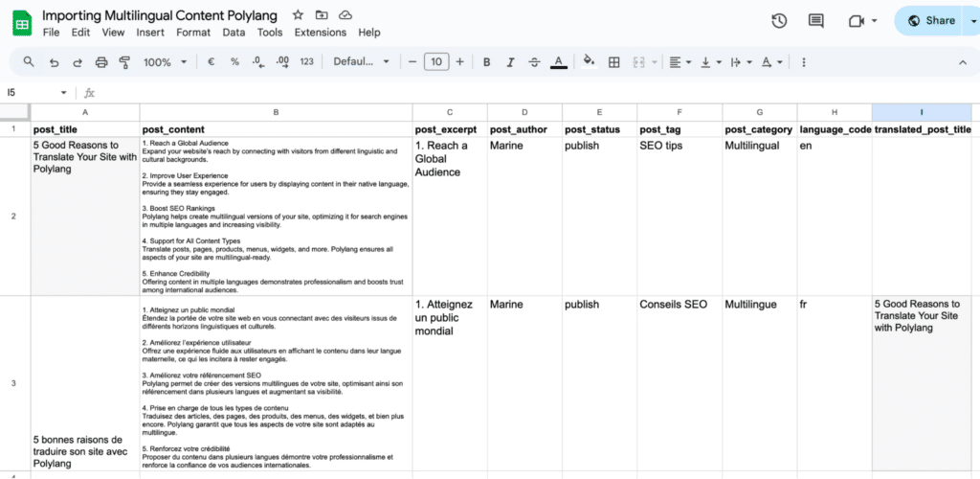This screenshot has width=980, height=479.
Task: Increase font size with plus button
Action: tap(460, 62)
